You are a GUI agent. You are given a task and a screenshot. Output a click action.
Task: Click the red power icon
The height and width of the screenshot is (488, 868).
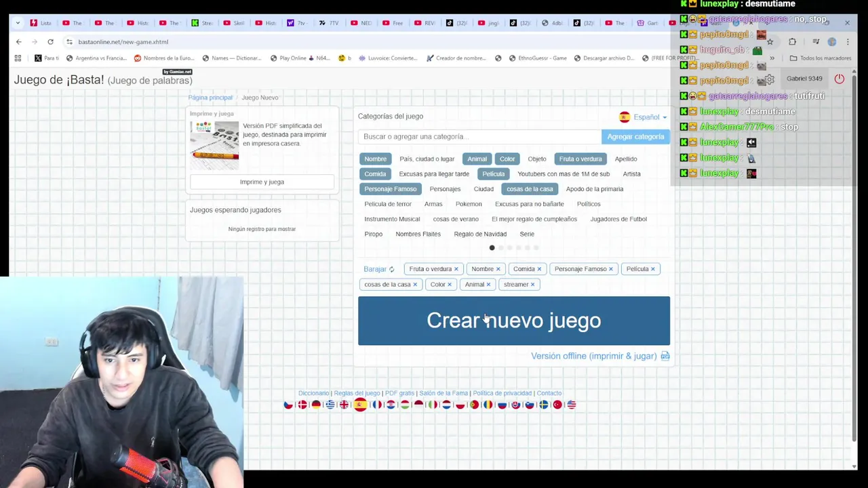pos(840,79)
